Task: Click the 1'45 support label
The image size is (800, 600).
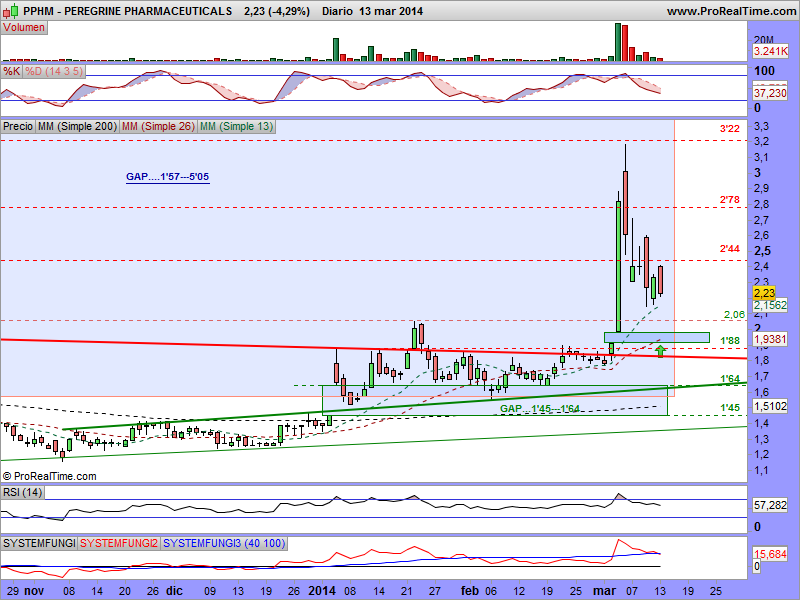Action: [730, 407]
